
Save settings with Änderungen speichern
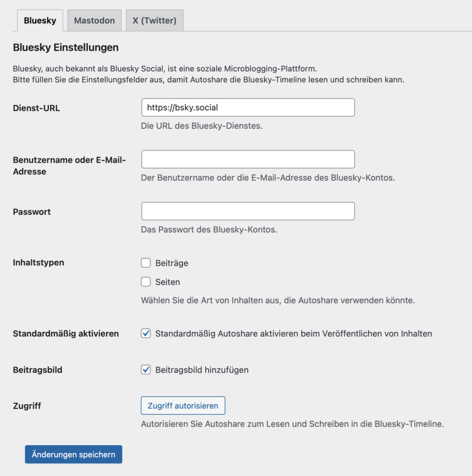pos(73,455)
